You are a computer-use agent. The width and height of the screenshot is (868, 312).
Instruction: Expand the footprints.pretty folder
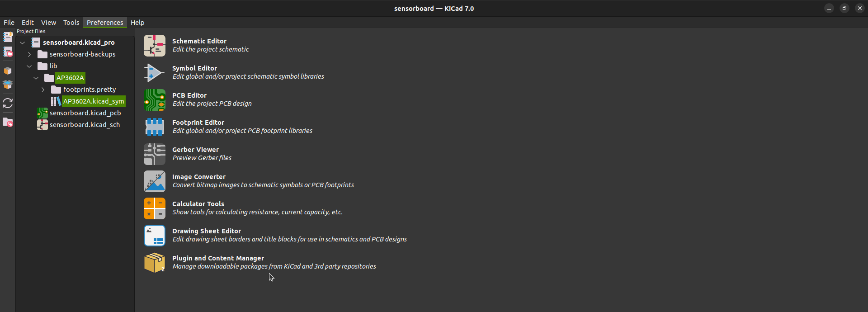(43, 90)
